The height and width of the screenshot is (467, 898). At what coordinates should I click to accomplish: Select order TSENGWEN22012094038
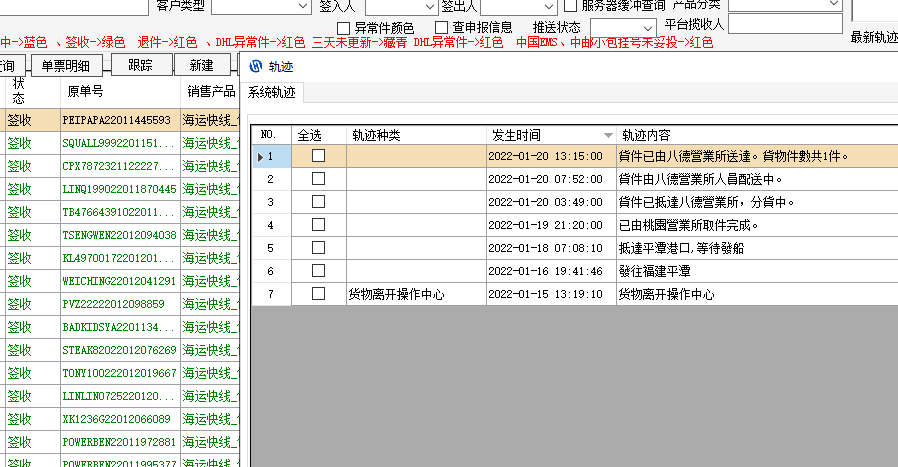[x=120, y=235]
